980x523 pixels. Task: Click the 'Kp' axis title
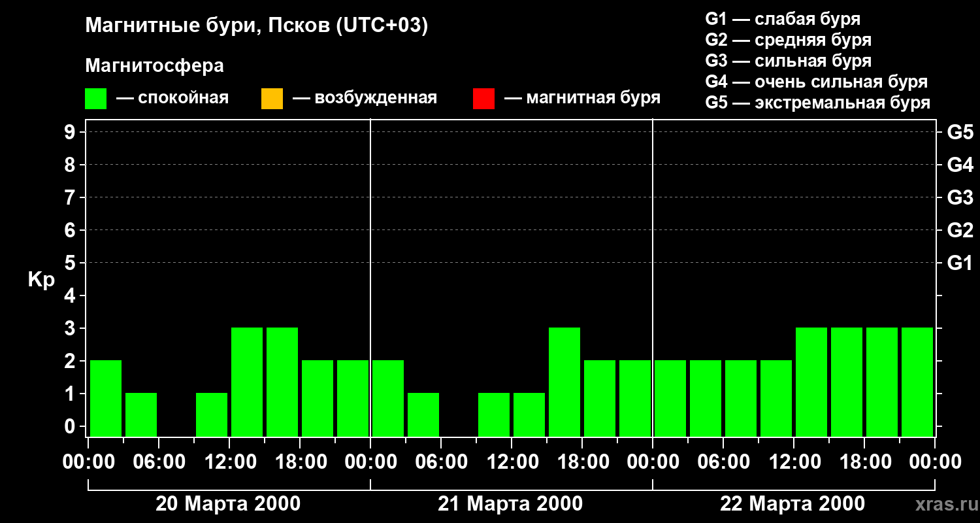tap(41, 280)
